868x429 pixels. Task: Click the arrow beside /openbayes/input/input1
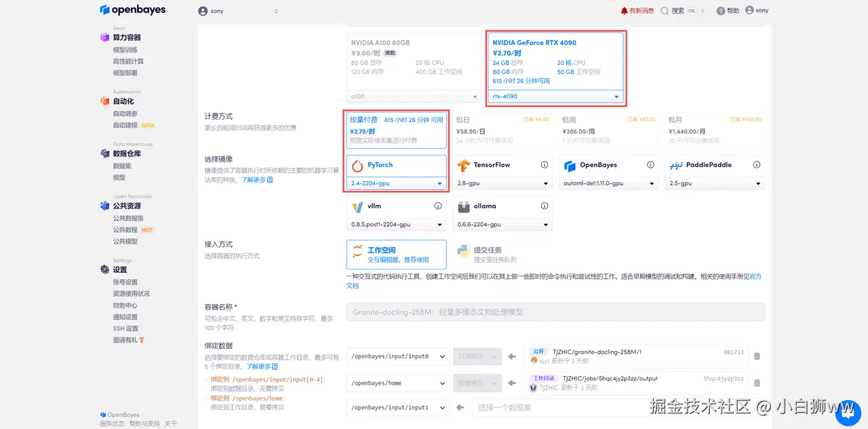coord(459,408)
